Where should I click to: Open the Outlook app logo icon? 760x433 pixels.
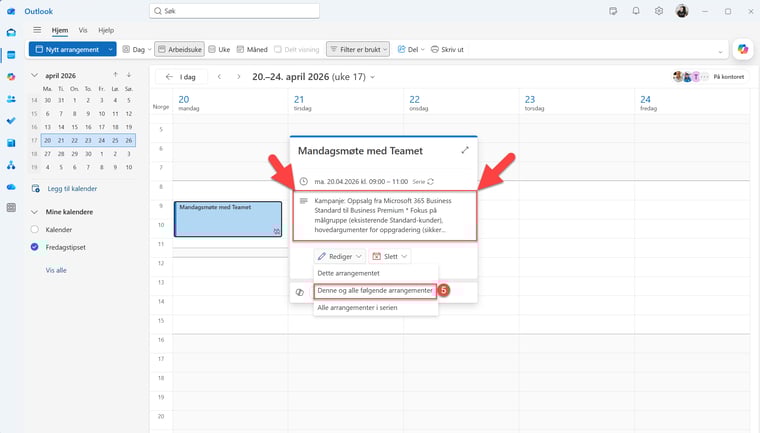coord(11,11)
